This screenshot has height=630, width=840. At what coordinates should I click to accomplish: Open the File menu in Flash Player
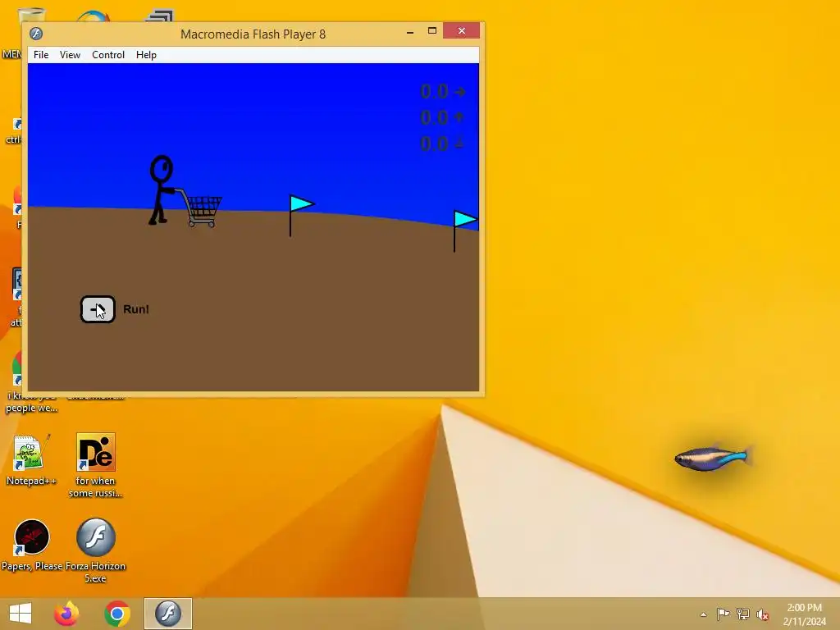[x=41, y=55]
